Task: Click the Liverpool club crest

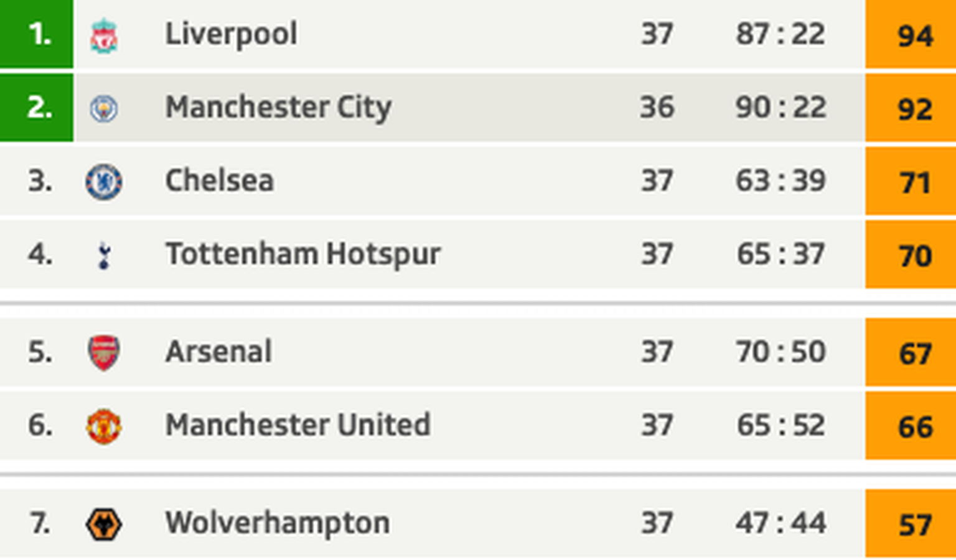Action: [104, 35]
